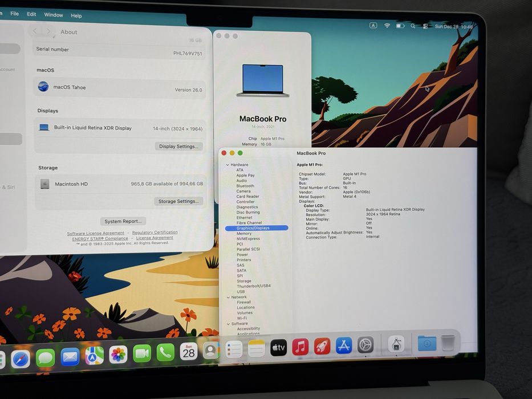The width and height of the screenshot is (532, 399).
Task: Open the Photos app in the Dock
Action: coord(118,355)
